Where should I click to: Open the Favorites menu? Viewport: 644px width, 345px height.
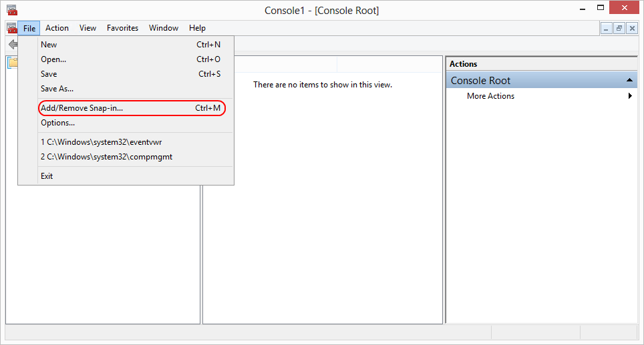(122, 28)
